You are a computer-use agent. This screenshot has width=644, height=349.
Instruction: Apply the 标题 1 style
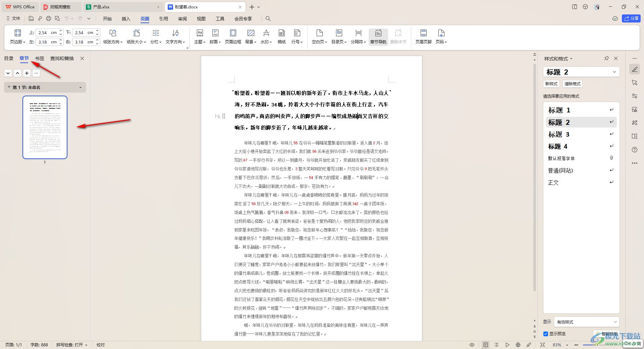[581, 110]
